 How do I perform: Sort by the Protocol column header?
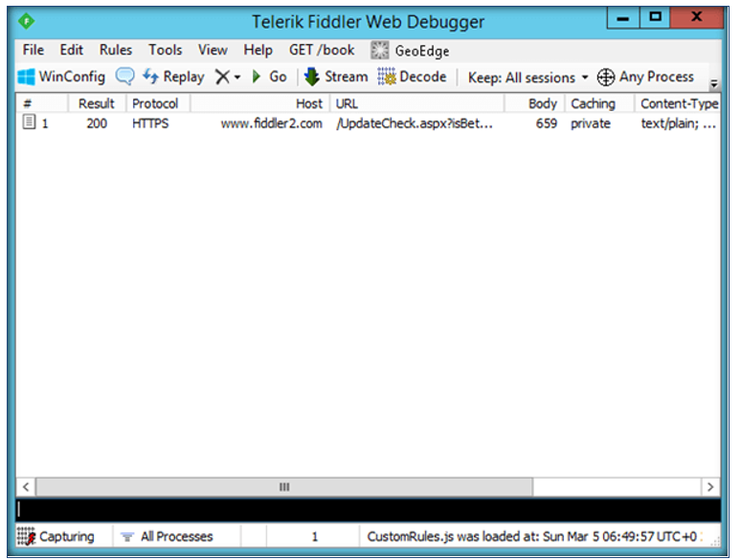pyautogui.click(x=158, y=103)
